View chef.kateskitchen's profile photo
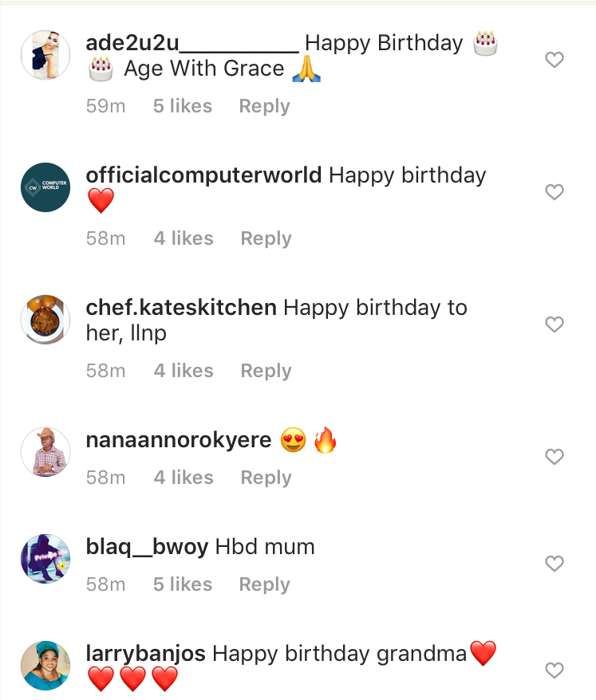Screen dimensions: 596x700 click(x=45, y=320)
